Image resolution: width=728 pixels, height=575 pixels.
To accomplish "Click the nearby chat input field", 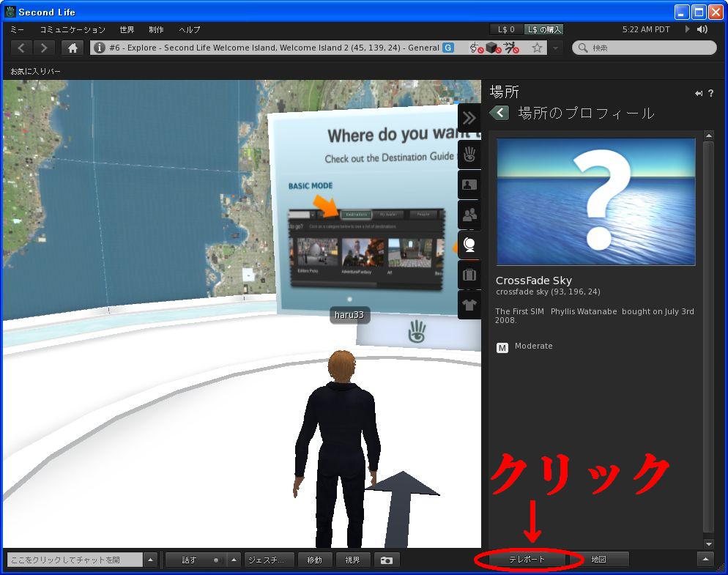I will tap(74, 560).
